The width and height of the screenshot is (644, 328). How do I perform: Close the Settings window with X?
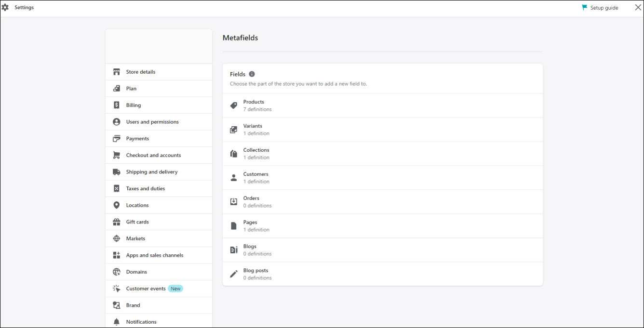(638, 7)
